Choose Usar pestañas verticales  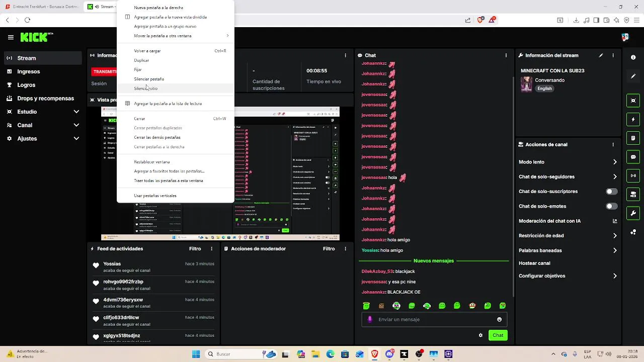(x=176, y=196)
